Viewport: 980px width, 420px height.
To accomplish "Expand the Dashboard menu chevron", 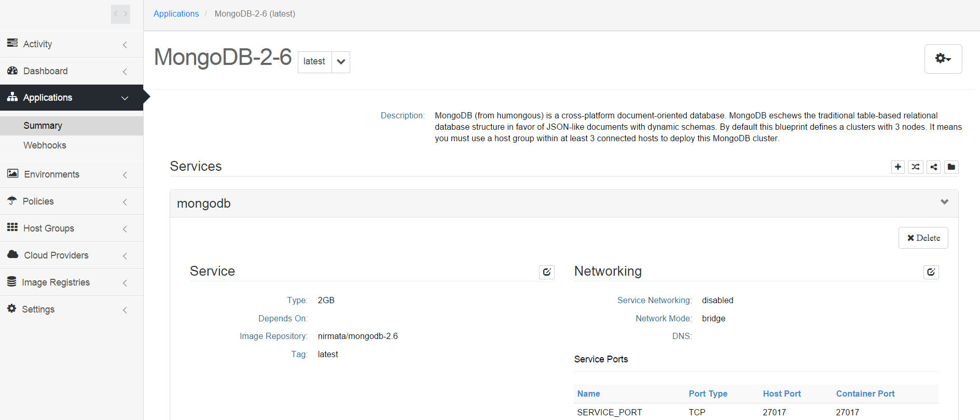I will (125, 72).
